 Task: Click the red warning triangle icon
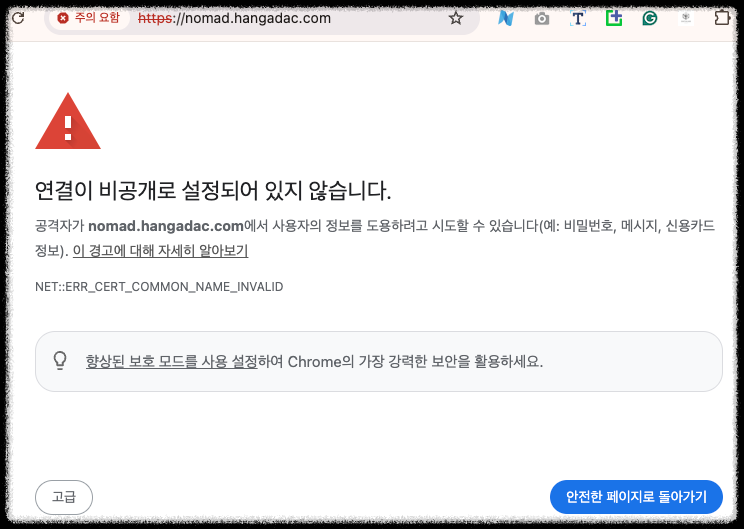coord(68,121)
